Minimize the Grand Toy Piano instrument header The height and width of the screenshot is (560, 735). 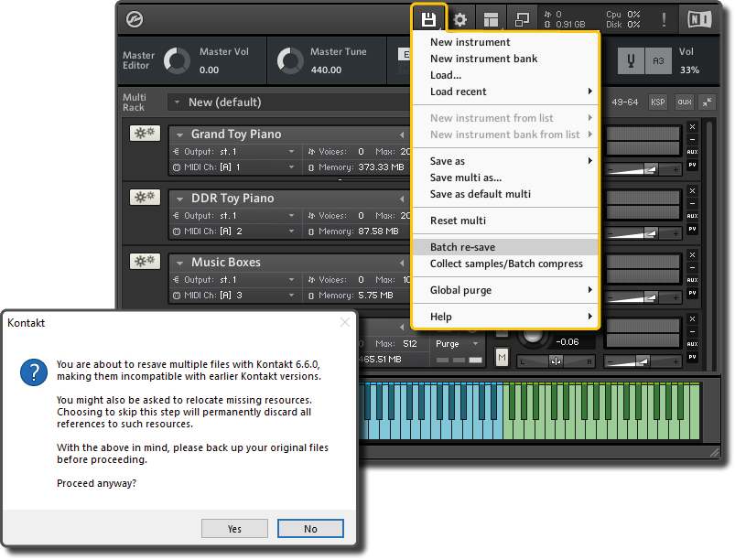[x=692, y=140]
